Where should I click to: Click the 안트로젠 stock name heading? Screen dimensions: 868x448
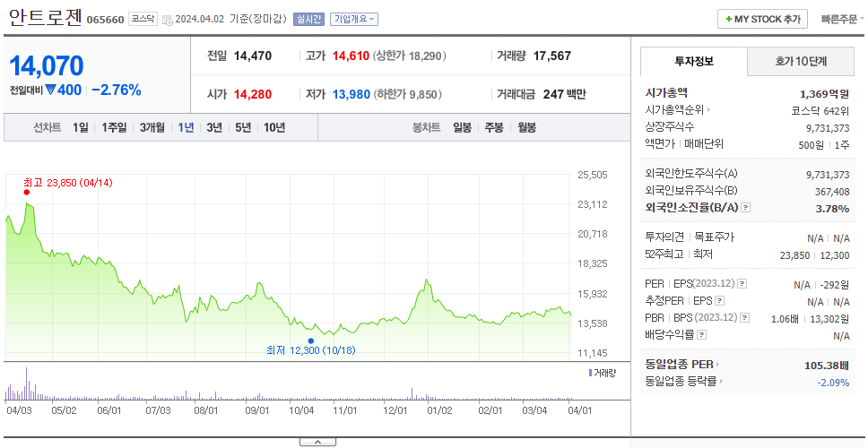pos(46,18)
